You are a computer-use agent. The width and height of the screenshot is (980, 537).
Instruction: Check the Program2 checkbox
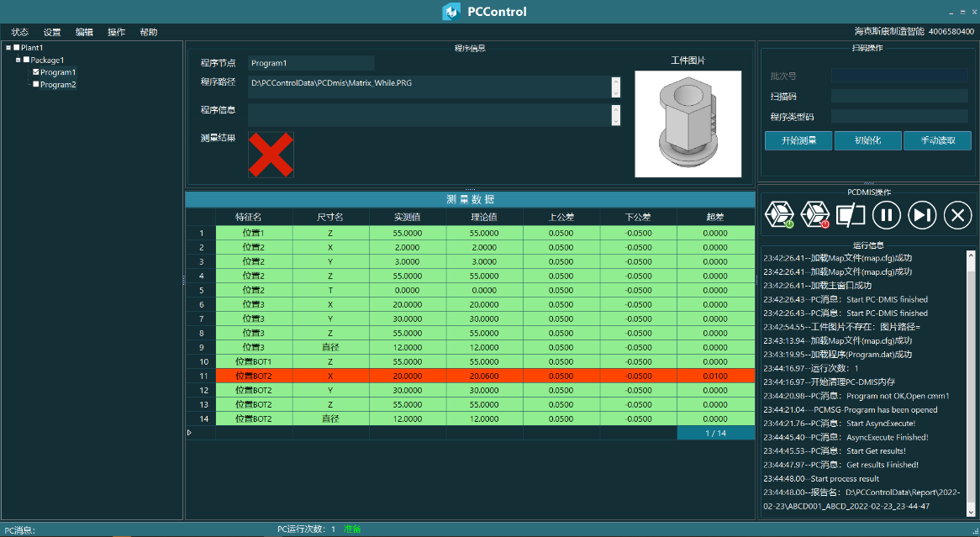pos(36,84)
